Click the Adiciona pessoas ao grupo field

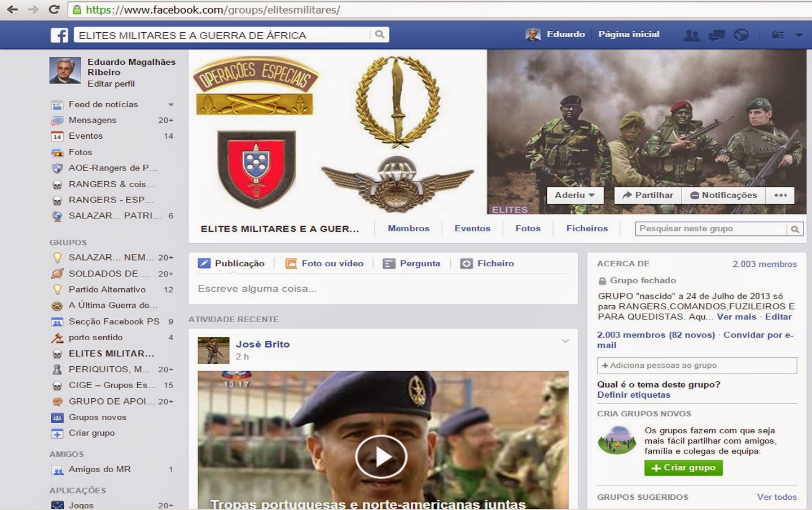click(x=697, y=366)
